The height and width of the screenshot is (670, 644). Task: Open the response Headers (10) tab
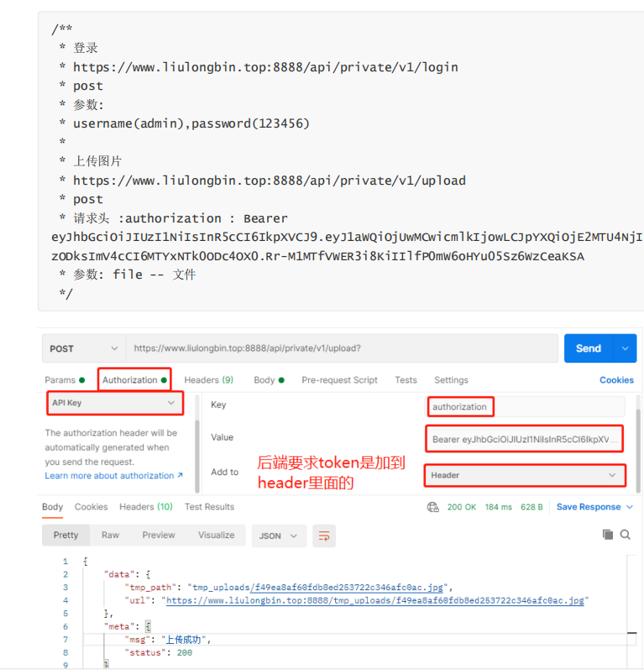coord(146,507)
